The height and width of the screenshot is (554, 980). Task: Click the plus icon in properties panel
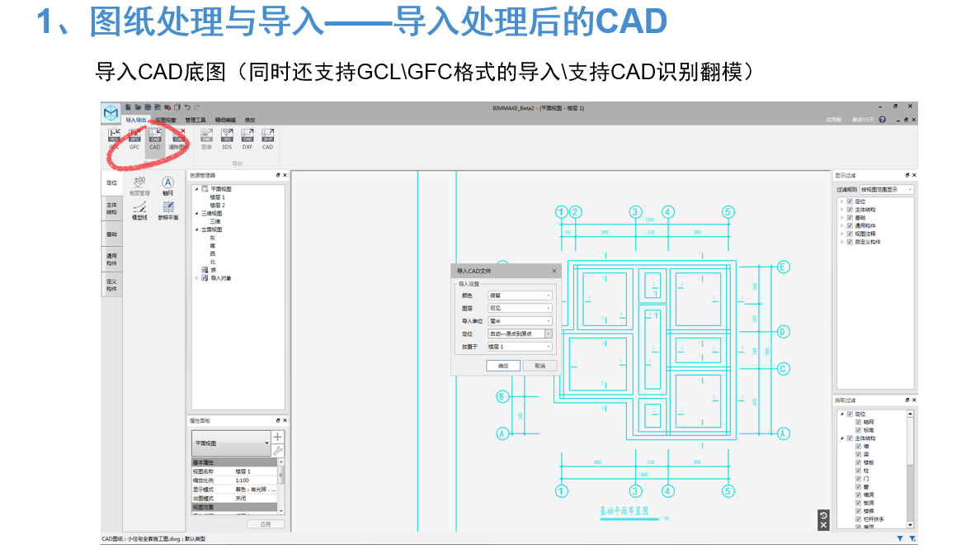[277, 437]
